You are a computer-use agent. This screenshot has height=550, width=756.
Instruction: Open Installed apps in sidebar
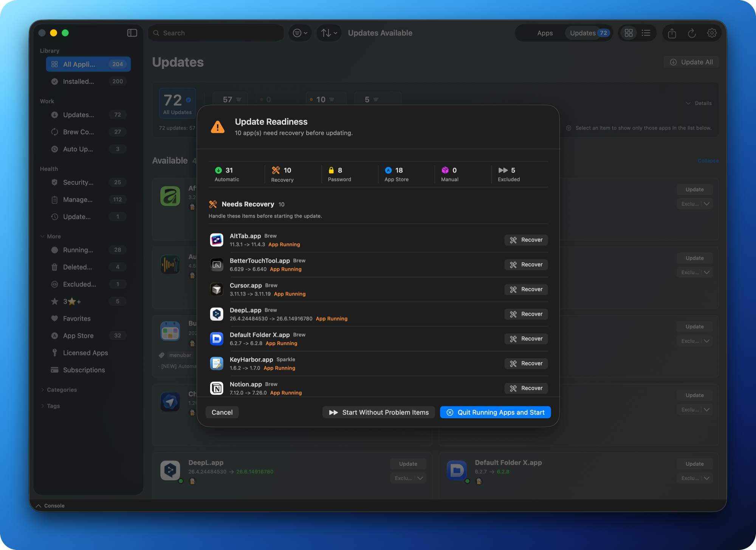coord(88,81)
